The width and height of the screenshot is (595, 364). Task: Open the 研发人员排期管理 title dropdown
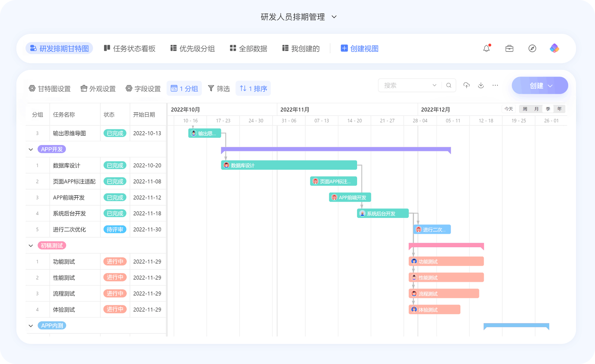[x=334, y=17]
